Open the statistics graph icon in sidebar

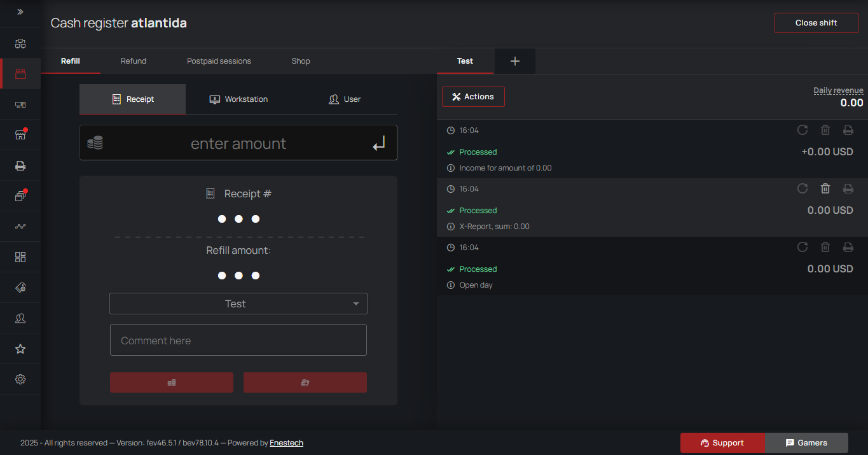click(x=20, y=227)
